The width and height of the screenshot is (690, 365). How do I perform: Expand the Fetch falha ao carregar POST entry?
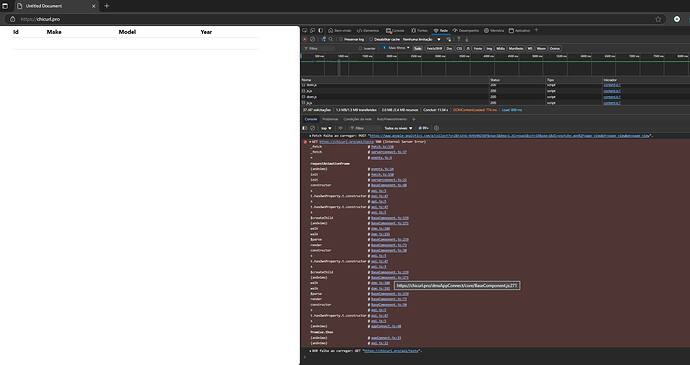310,136
